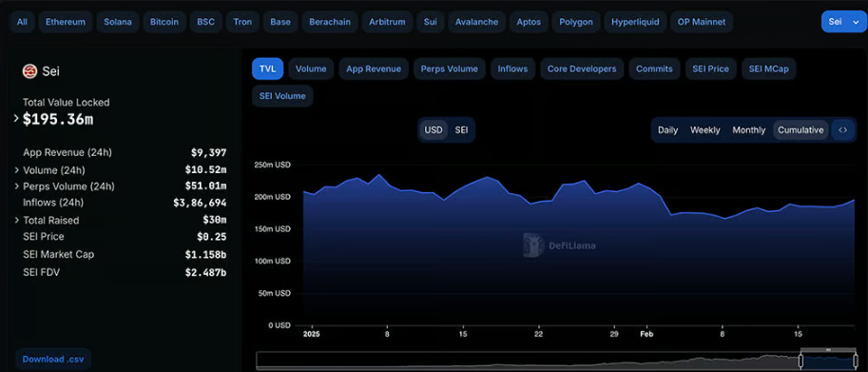Click the embed code icon button
868x372 pixels.
[x=842, y=130]
